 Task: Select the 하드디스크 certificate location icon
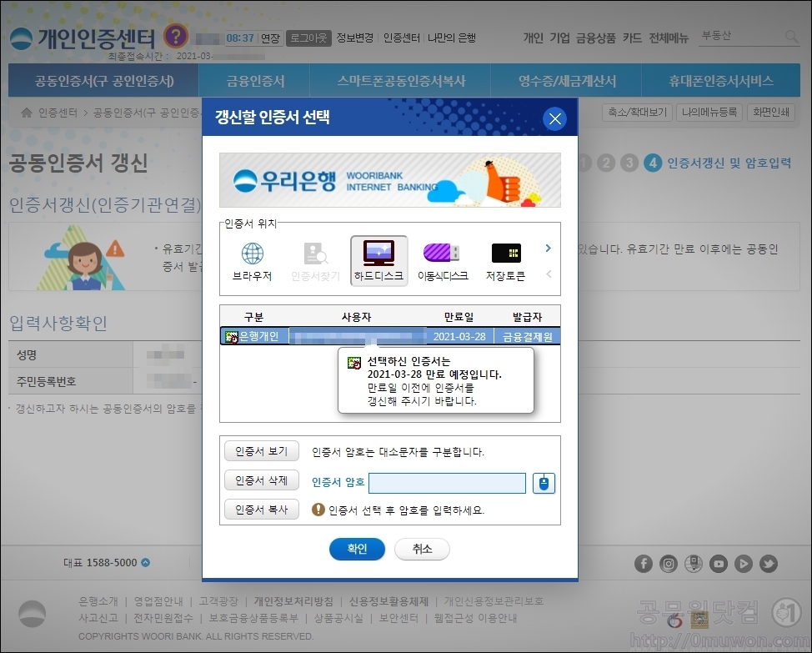tap(378, 261)
